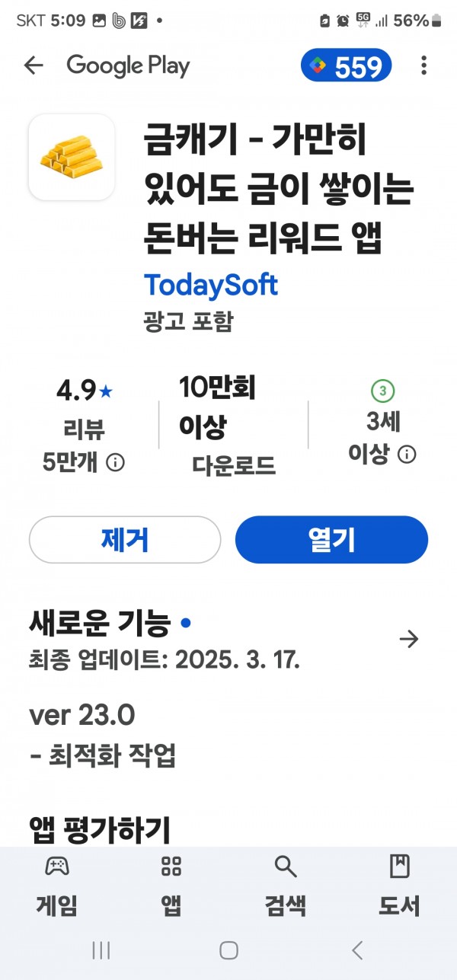Open the TodaySoft developer page

[x=211, y=285]
